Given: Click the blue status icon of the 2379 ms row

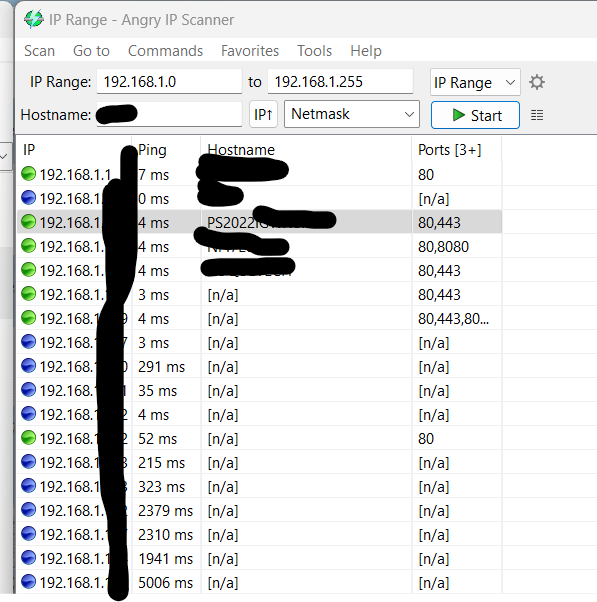Looking at the screenshot, I should coord(28,510).
